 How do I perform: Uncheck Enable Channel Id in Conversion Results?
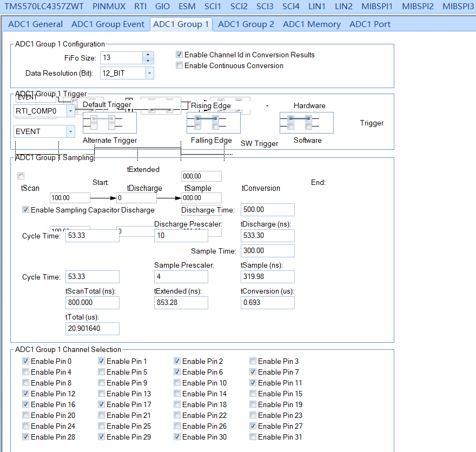point(178,55)
